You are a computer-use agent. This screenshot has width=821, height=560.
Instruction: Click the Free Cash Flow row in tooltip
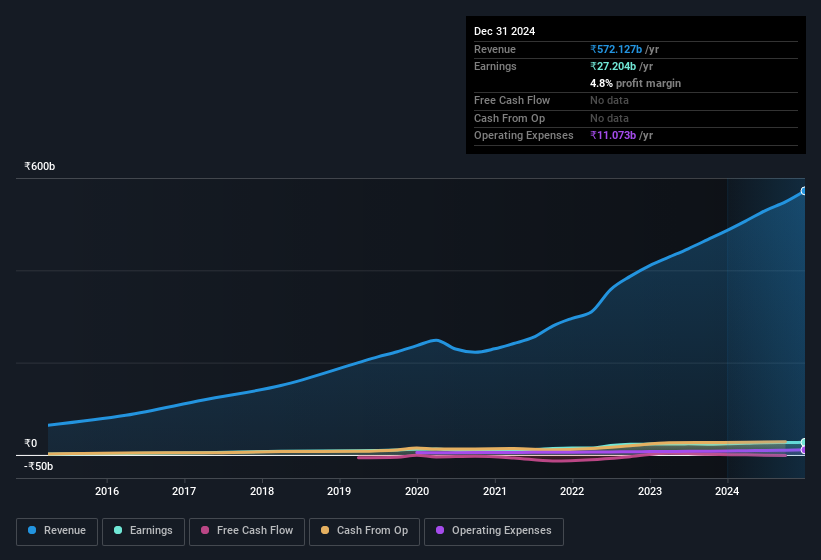(636, 100)
